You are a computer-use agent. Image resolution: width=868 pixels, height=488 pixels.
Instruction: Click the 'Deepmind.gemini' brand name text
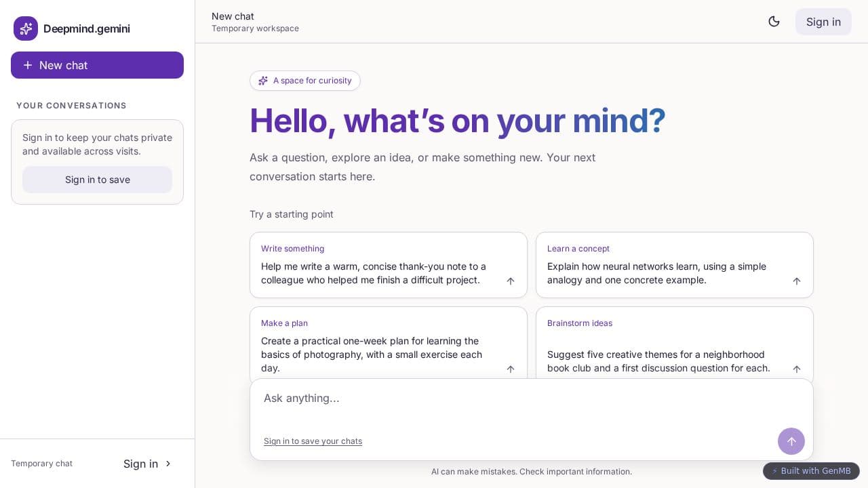pyautogui.click(x=87, y=28)
